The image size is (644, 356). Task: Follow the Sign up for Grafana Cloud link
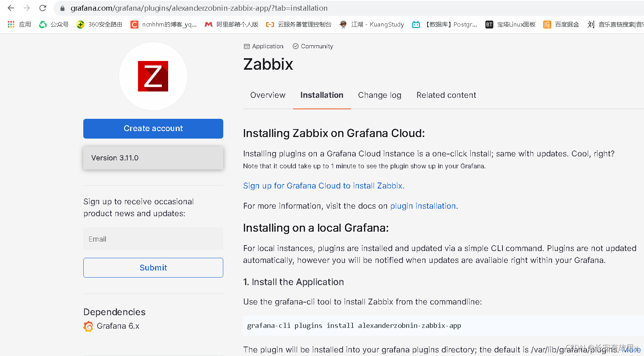pyautogui.click(x=324, y=186)
